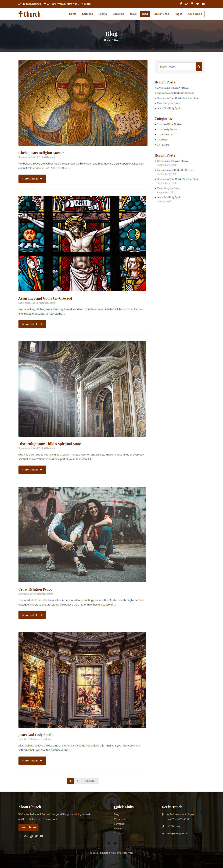Viewport: 223px width, 868px height.
Task: Open the Pages navigation menu
Action: pos(179,14)
